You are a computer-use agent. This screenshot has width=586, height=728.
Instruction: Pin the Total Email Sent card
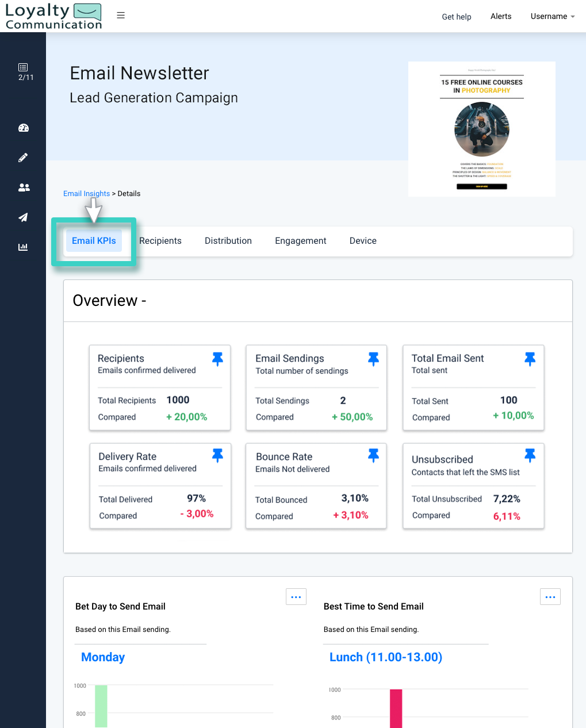(530, 358)
